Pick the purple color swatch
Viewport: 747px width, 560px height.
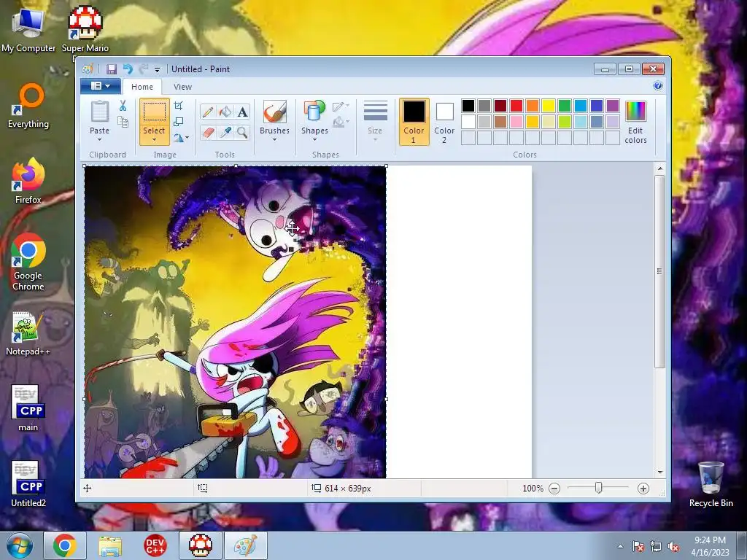pyautogui.click(x=613, y=106)
